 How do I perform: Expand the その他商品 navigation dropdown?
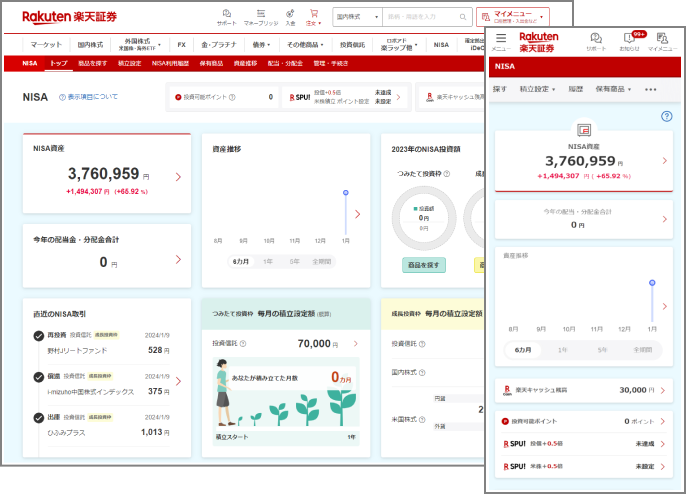click(x=305, y=45)
